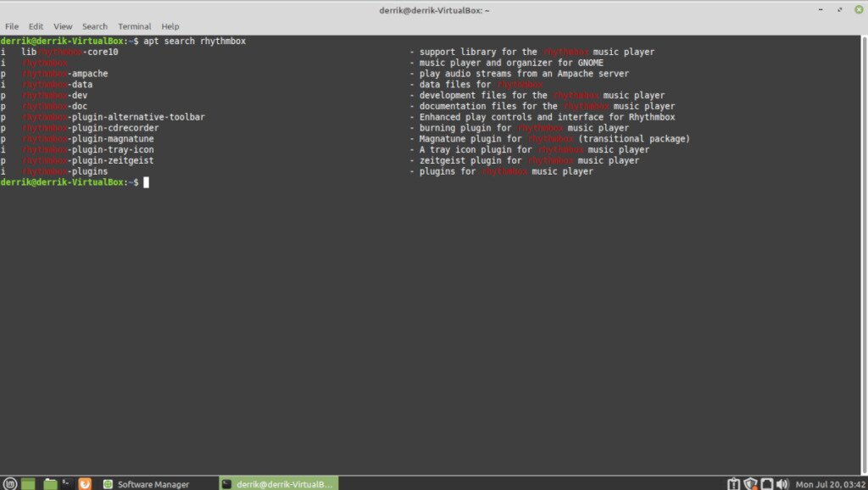
Task: Open the Terminal menu in the menu bar
Action: coord(134,25)
